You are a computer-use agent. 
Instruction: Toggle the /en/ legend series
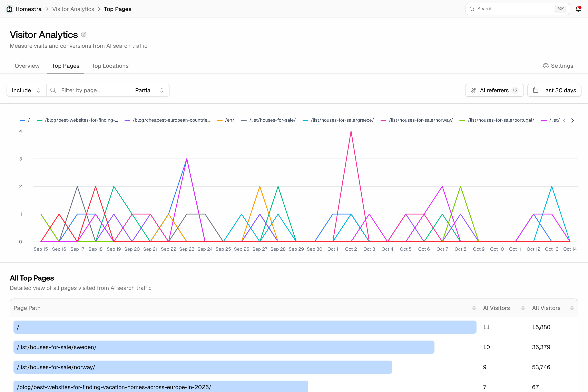pos(225,120)
